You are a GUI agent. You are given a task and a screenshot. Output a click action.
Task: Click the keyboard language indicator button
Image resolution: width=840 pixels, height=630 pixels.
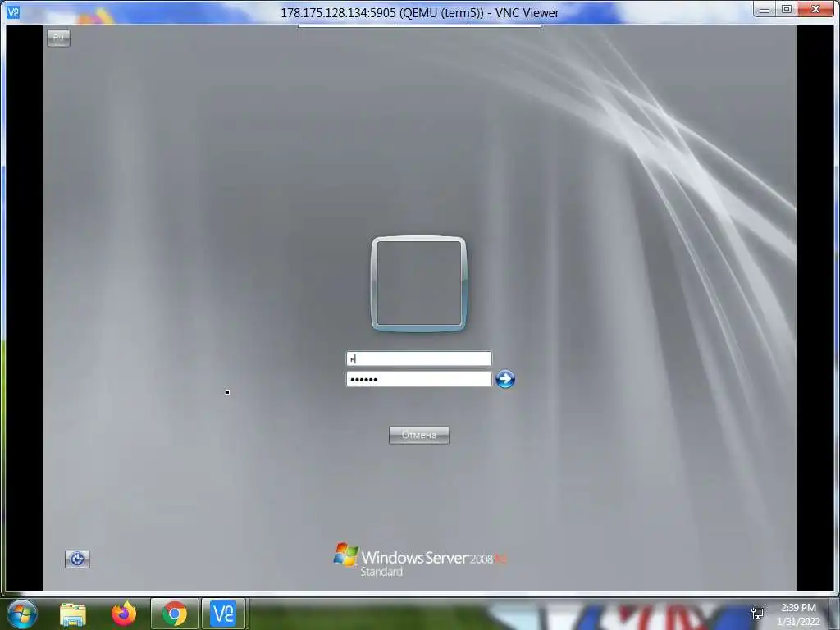coord(58,38)
